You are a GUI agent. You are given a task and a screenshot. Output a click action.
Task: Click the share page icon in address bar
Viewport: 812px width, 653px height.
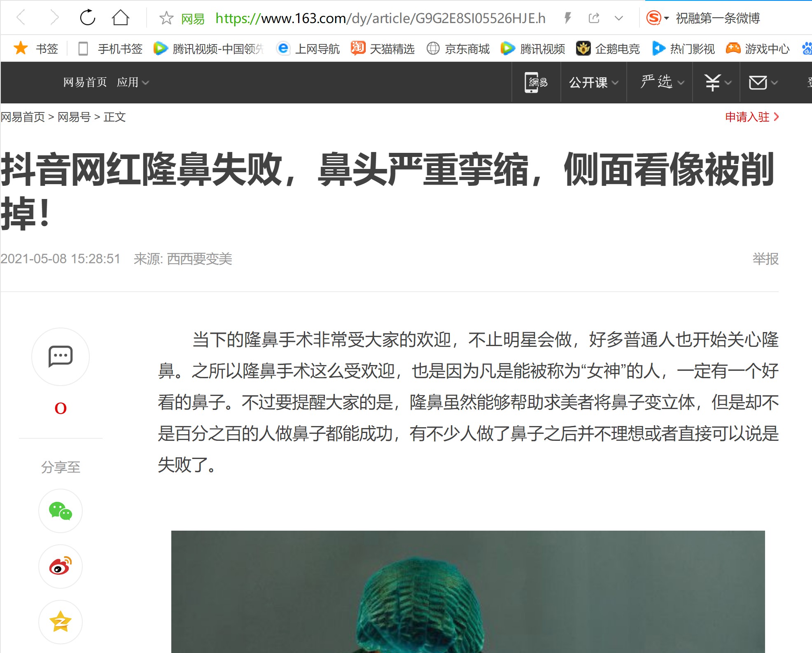[594, 18]
